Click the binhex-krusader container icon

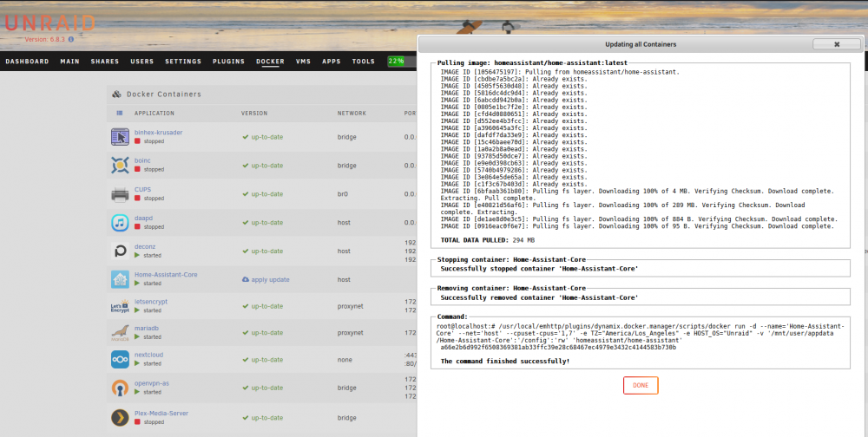120,137
